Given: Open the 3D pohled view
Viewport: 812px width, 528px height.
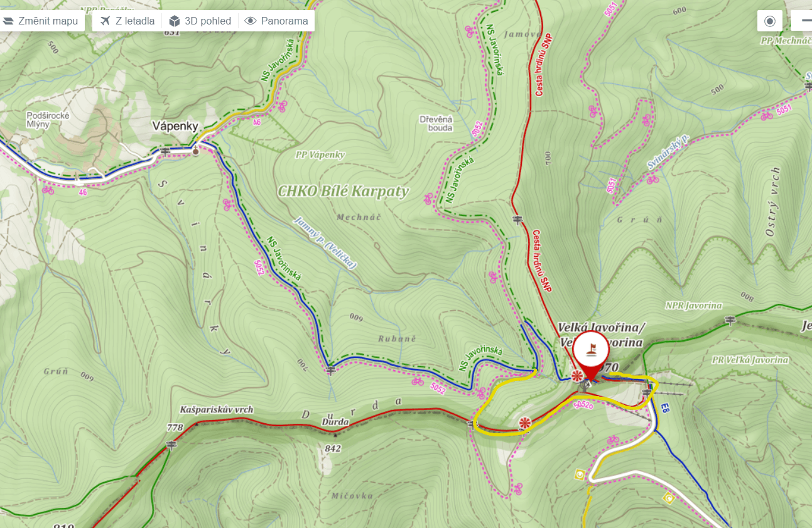Looking at the screenshot, I should 200,21.
